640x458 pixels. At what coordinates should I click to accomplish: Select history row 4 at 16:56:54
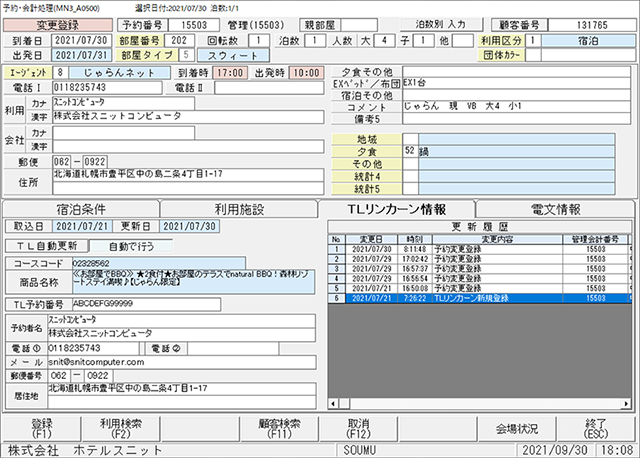(479, 278)
